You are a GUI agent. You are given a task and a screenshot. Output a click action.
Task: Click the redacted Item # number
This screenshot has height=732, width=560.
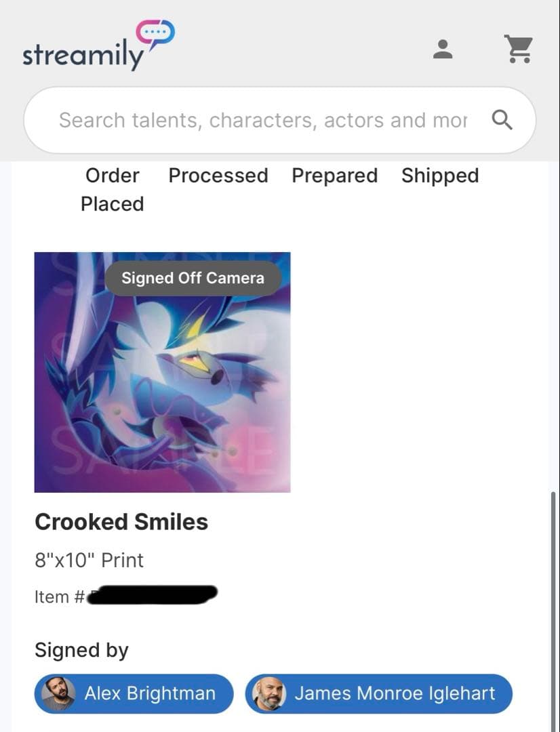pyautogui.click(x=153, y=596)
